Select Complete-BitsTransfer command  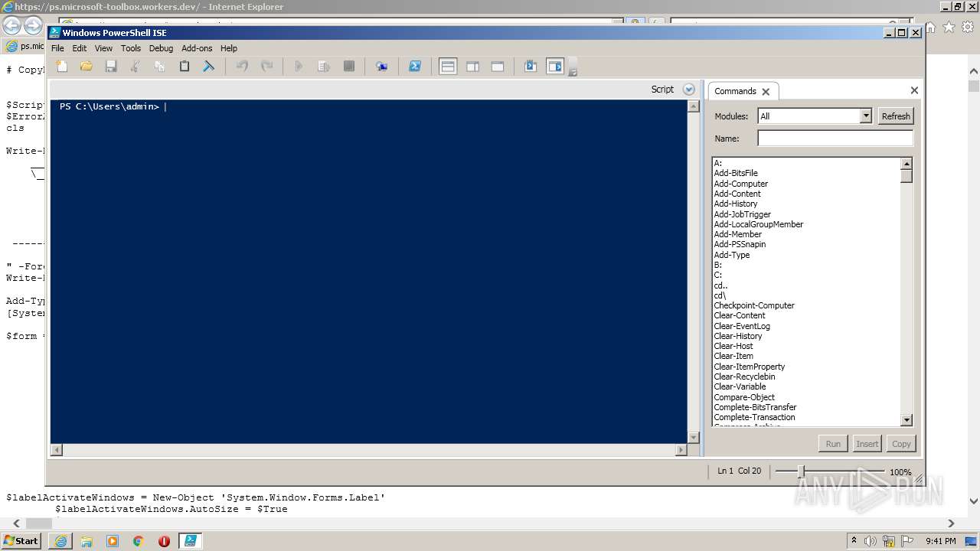[755, 407]
